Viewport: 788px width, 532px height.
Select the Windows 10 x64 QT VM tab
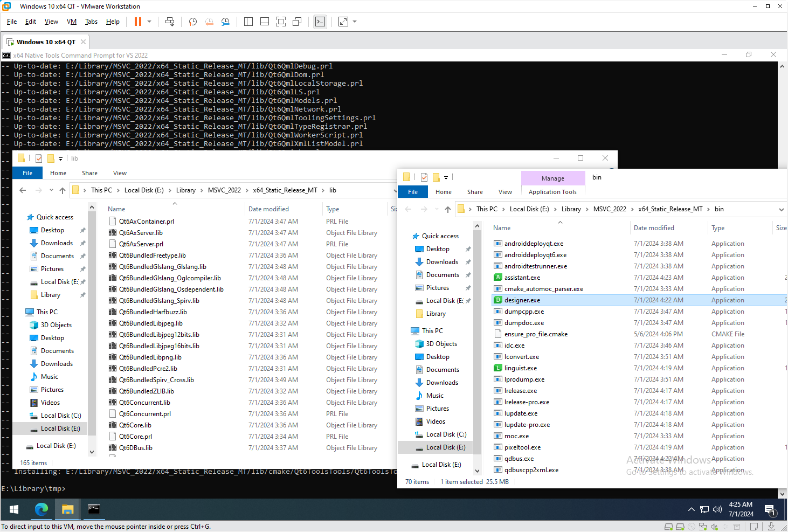[46, 42]
